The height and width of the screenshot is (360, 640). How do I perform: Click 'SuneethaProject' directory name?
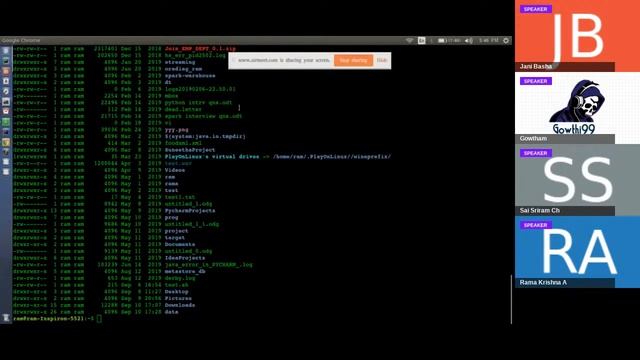click(x=190, y=150)
